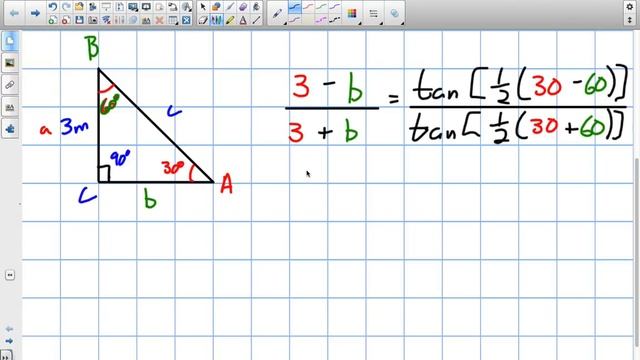Open the Properties tab
Viewport: 640px width, 360px height.
10,107
